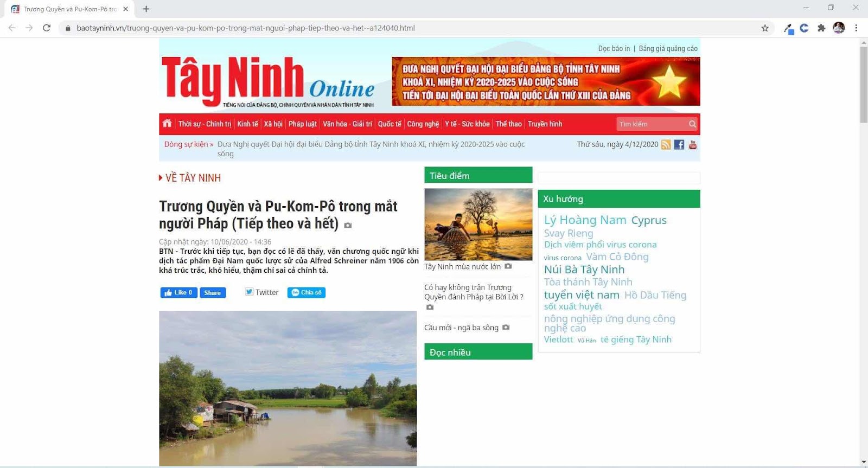Open the Kinh tế menu item
Image resolution: width=868 pixels, height=468 pixels.
[x=247, y=124]
